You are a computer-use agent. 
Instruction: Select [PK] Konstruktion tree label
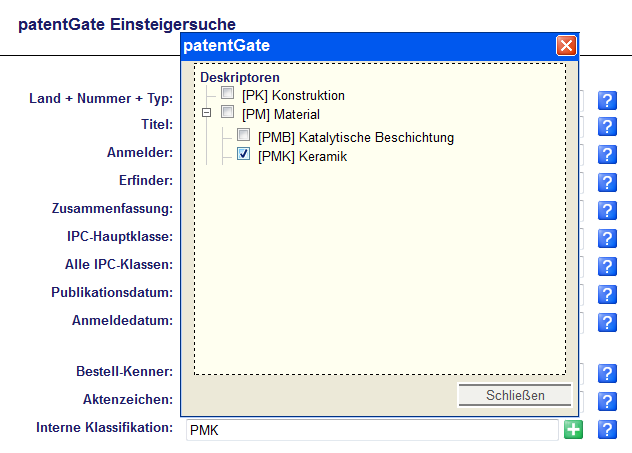(x=293, y=96)
